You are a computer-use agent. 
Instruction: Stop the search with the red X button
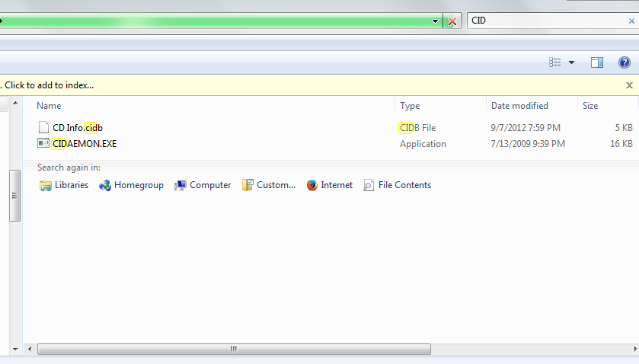(x=452, y=21)
